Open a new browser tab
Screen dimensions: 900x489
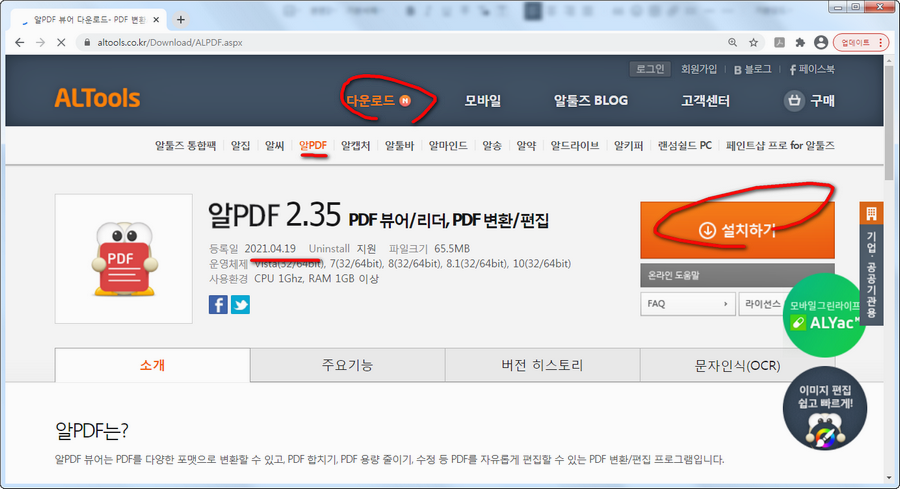coord(180,20)
